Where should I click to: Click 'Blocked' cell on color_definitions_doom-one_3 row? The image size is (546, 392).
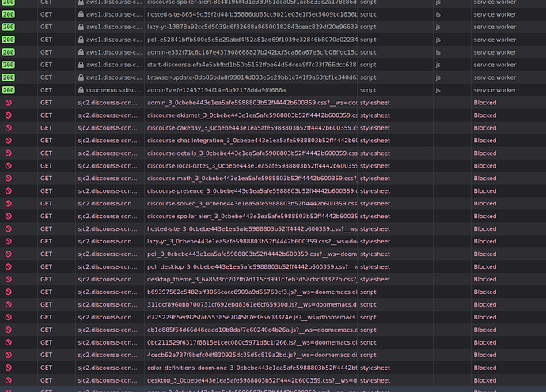coord(485,367)
